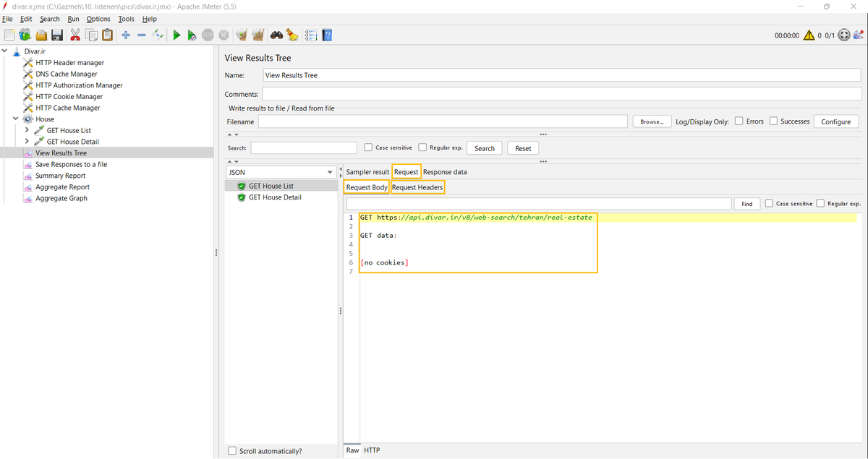Collapse the House thread group node
The height and width of the screenshot is (459, 868).
17,119
